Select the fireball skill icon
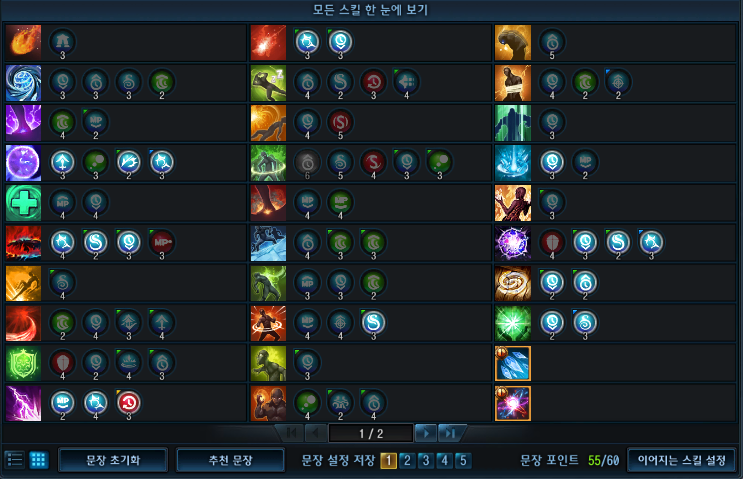This screenshot has width=743, height=479. pyautogui.click(x=23, y=43)
